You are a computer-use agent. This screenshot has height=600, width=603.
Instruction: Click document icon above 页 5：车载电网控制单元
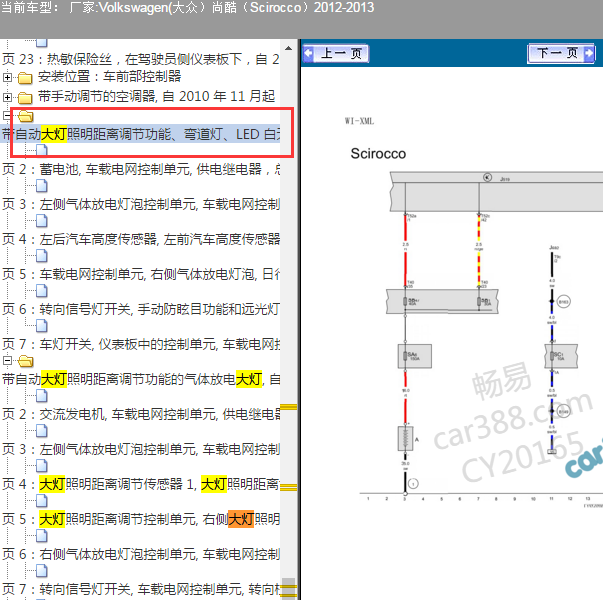(x=42, y=256)
